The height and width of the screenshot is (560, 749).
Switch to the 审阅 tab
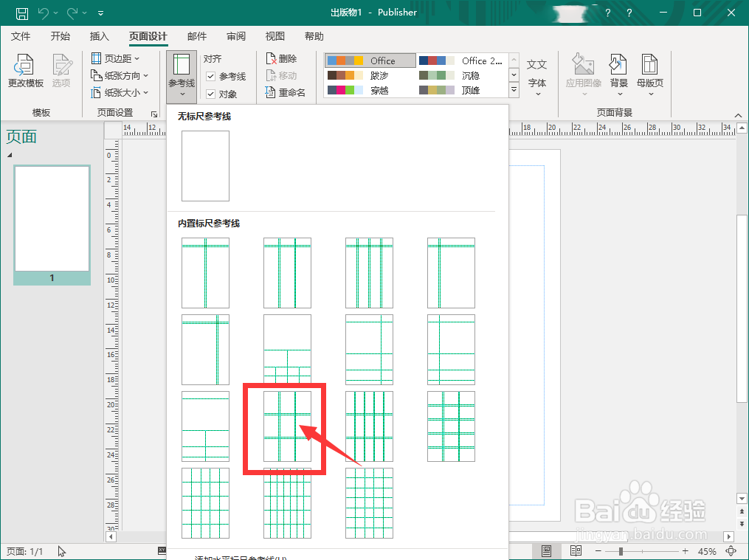pyautogui.click(x=236, y=36)
